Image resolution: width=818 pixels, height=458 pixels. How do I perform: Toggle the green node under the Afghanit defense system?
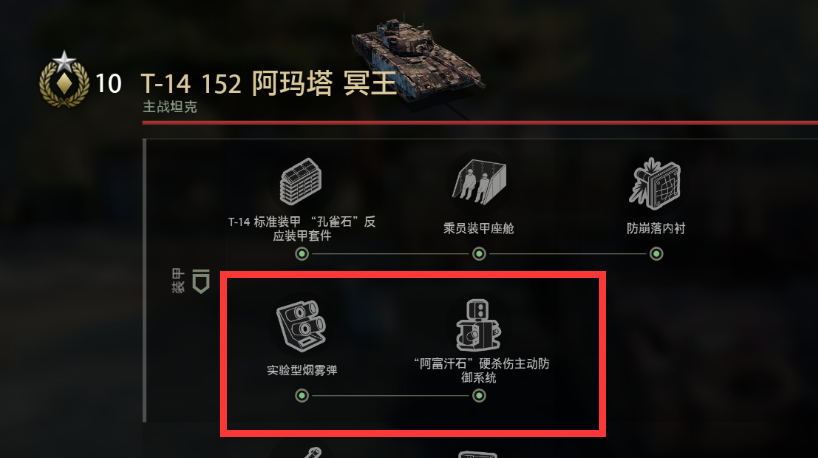tap(479, 396)
